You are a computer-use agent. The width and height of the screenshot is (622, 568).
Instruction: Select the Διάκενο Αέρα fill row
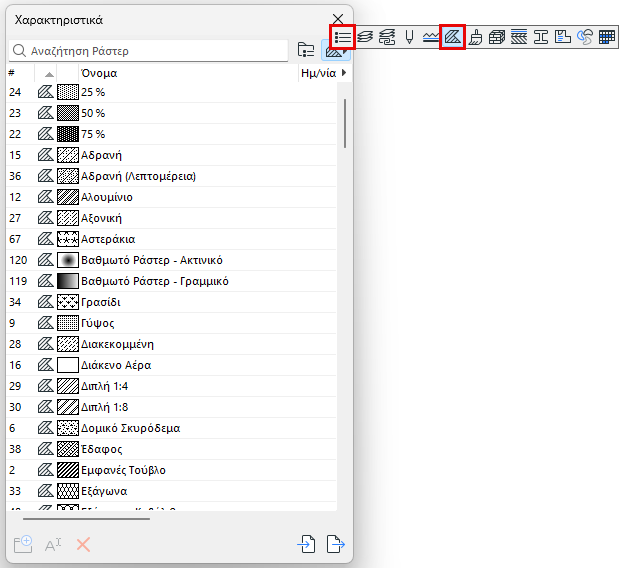[x=171, y=365]
